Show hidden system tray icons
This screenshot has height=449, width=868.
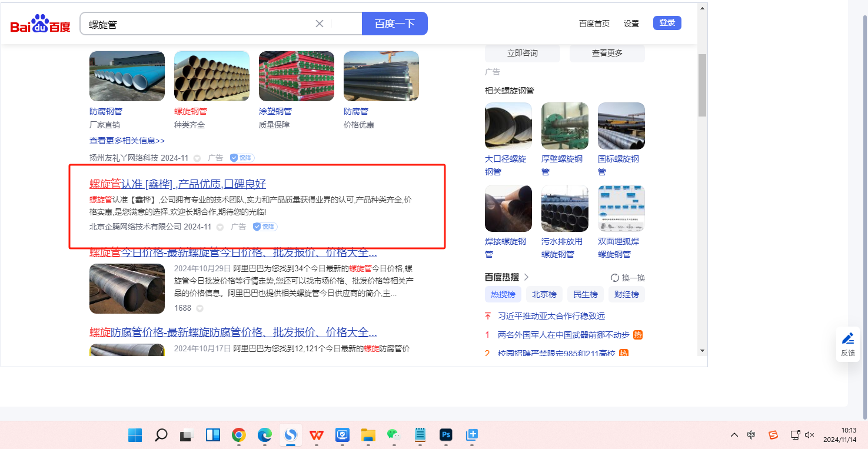click(734, 435)
